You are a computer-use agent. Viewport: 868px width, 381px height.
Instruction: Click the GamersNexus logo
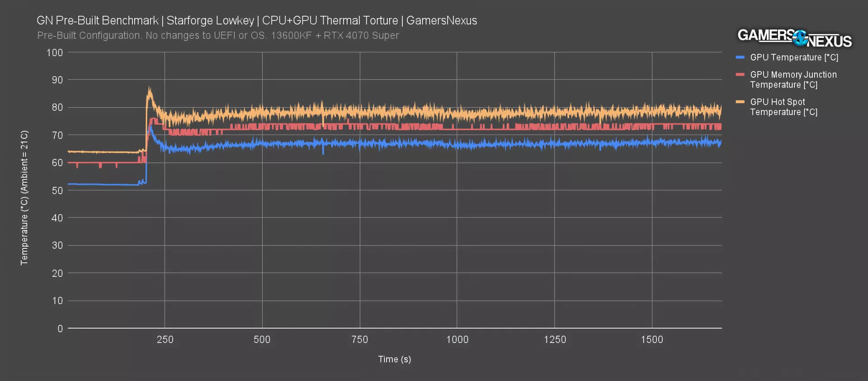click(x=794, y=38)
